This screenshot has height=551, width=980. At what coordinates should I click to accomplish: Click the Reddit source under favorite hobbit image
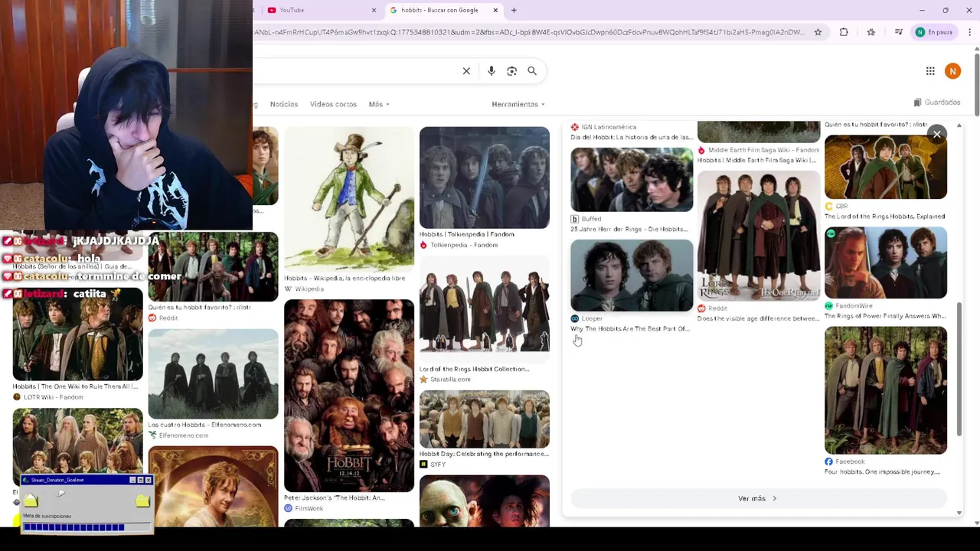(x=168, y=318)
